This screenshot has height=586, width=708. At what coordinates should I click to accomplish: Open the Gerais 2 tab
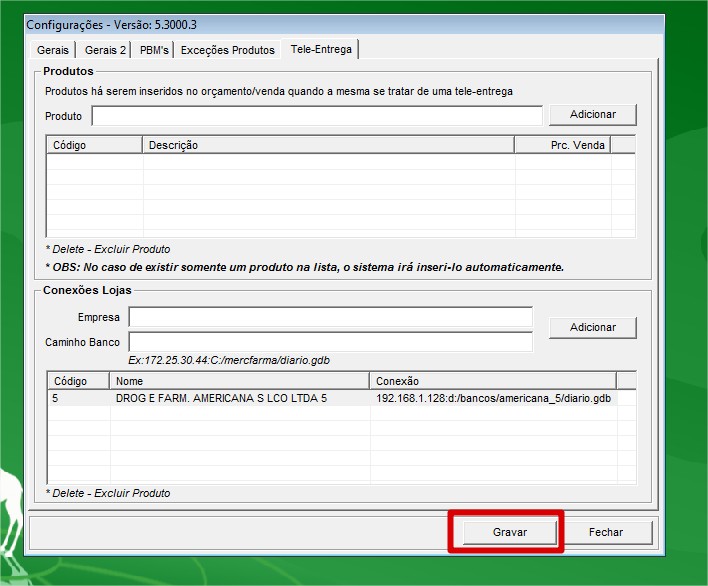(x=105, y=50)
